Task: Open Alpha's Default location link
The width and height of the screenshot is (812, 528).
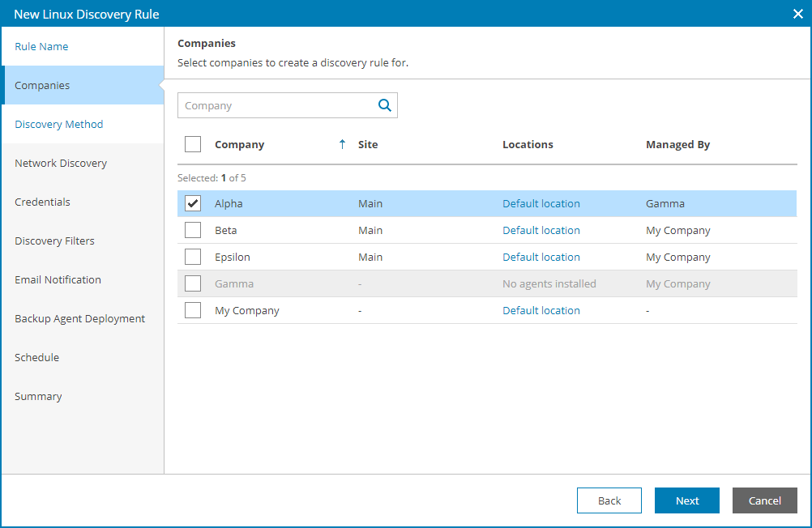Action: (541, 203)
